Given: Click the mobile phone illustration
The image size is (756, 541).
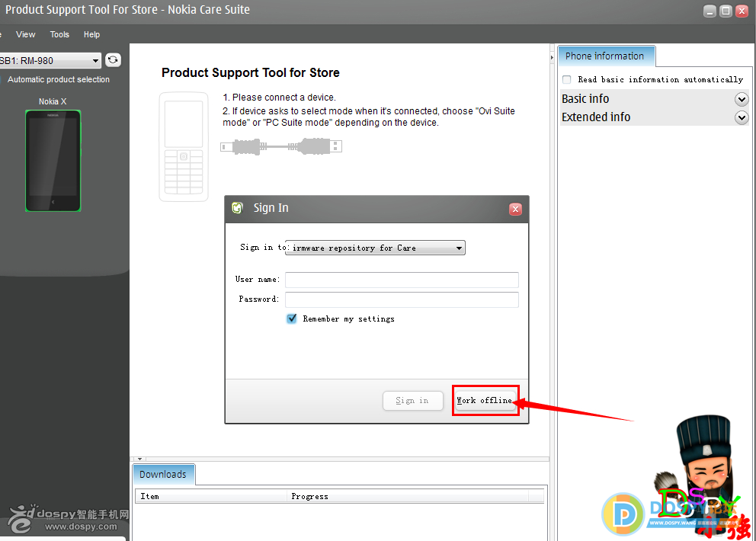Looking at the screenshot, I should point(184,146).
